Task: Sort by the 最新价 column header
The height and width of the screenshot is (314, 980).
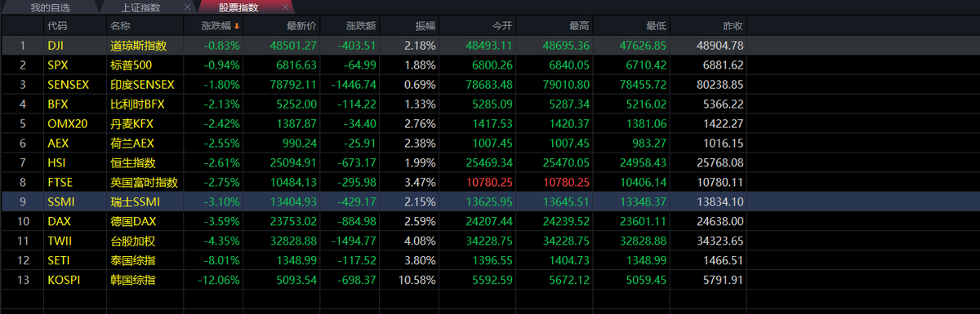Action: point(301,26)
